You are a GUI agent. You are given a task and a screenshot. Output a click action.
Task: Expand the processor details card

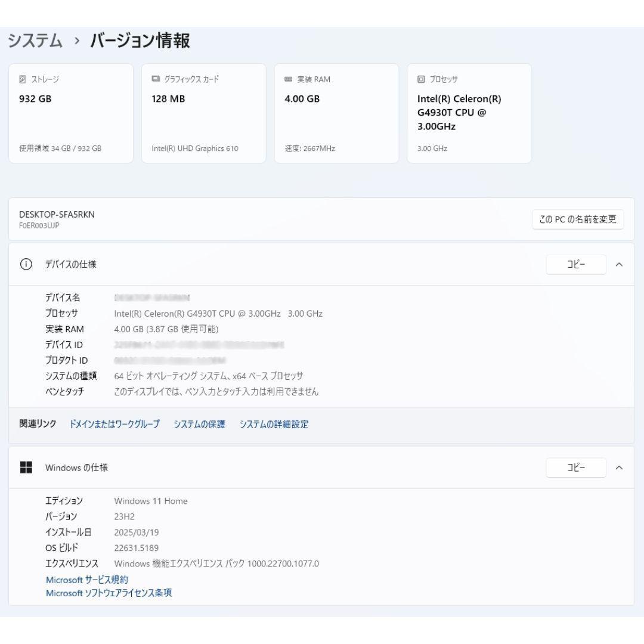[469, 113]
